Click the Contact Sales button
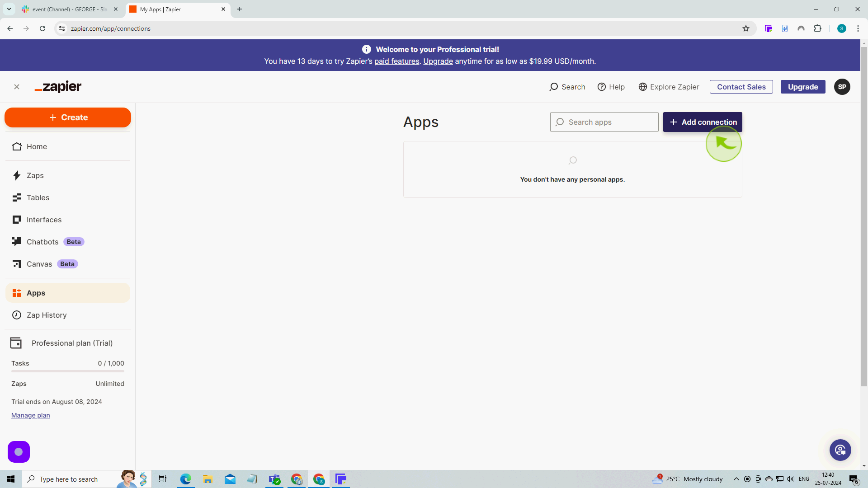868x488 pixels. tap(741, 87)
